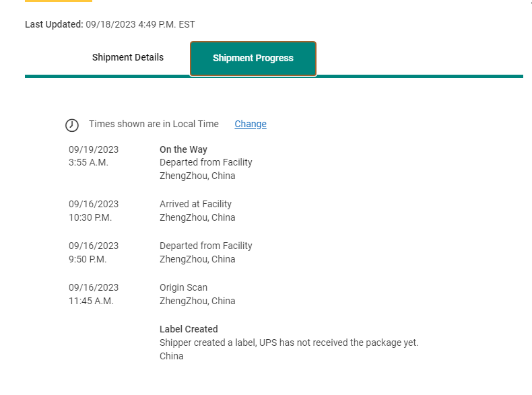Image resolution: width=532 pixels, height=395 pixels.
Task: Select the 'On the Way' status heading
Action: (x=183, y=149)
